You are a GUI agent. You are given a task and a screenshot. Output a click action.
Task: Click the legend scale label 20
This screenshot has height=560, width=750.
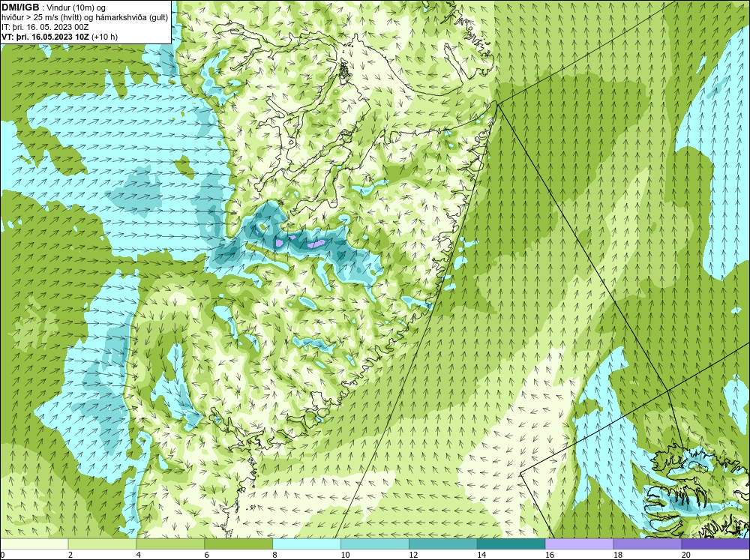[686, 555]
